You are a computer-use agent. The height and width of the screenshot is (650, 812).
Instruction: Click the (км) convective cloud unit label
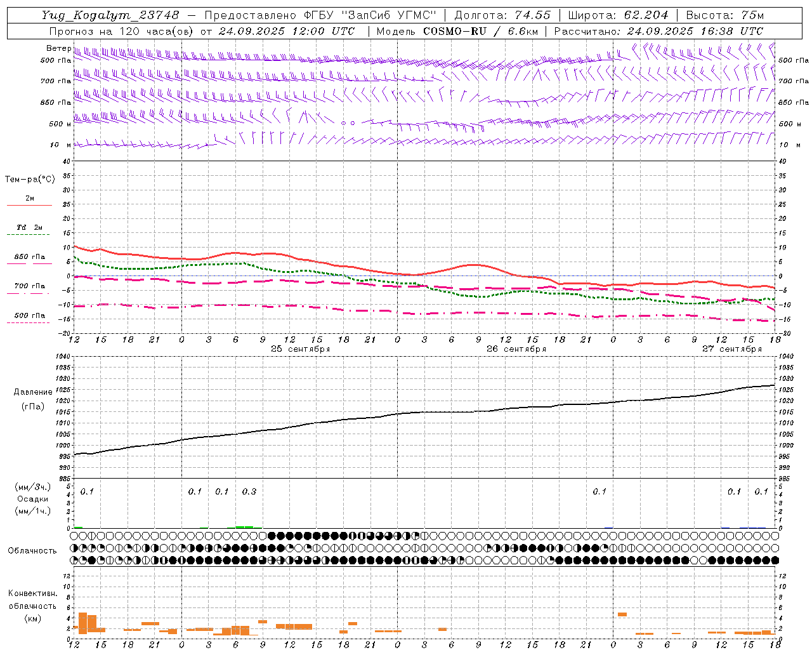[32, 618]
